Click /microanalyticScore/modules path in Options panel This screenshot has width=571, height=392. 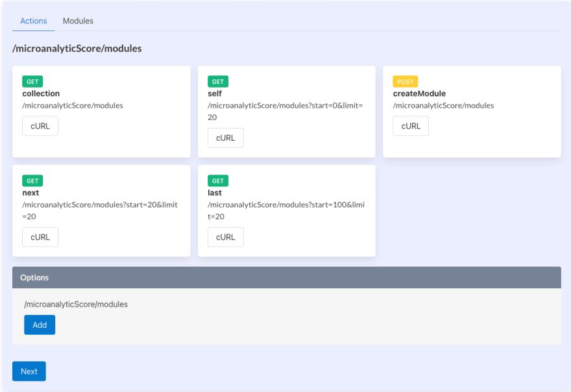click(76, 304)
